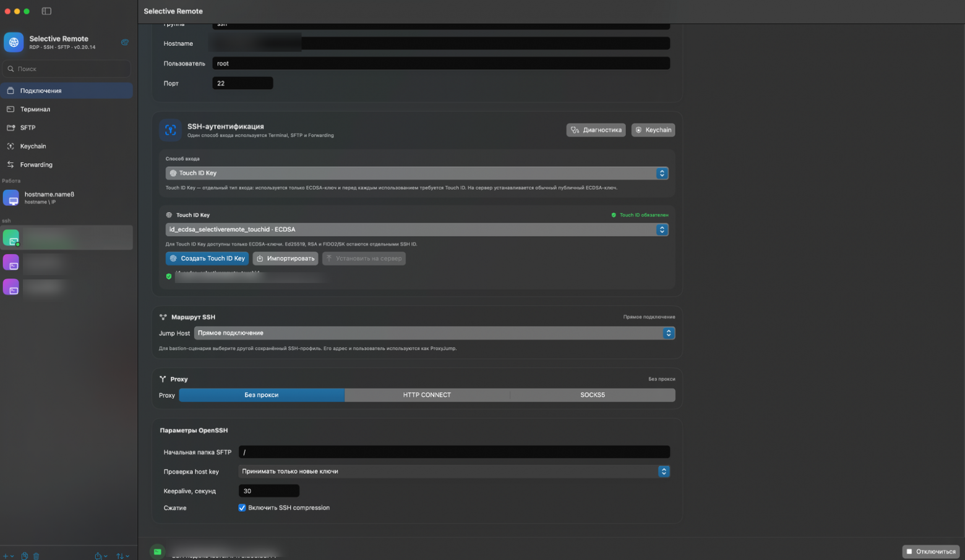Click the RDP · SSH · SFTP · v0.20.14 version text

click(62, 47)
